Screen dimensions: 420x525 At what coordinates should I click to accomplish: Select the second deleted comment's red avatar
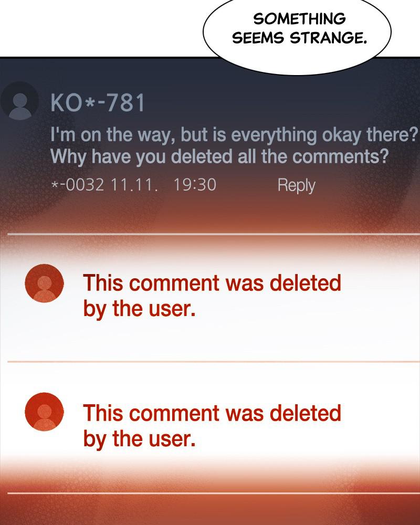[44, 412]
